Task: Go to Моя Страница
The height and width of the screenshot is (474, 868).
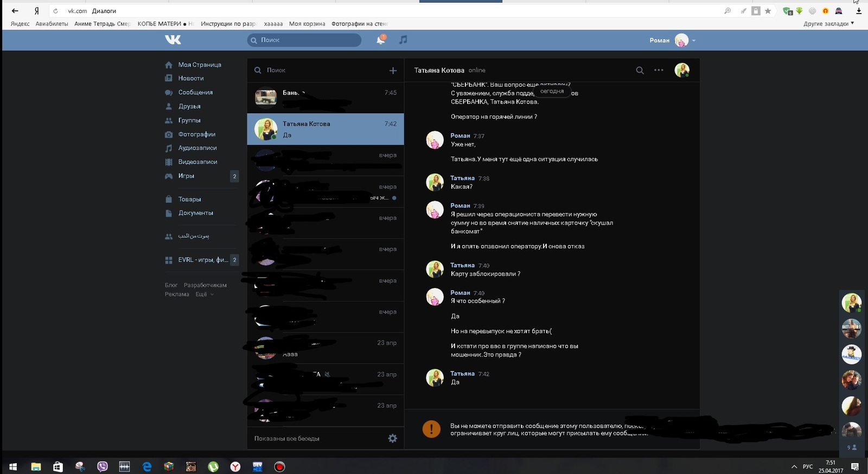Action: click(199, 65)
